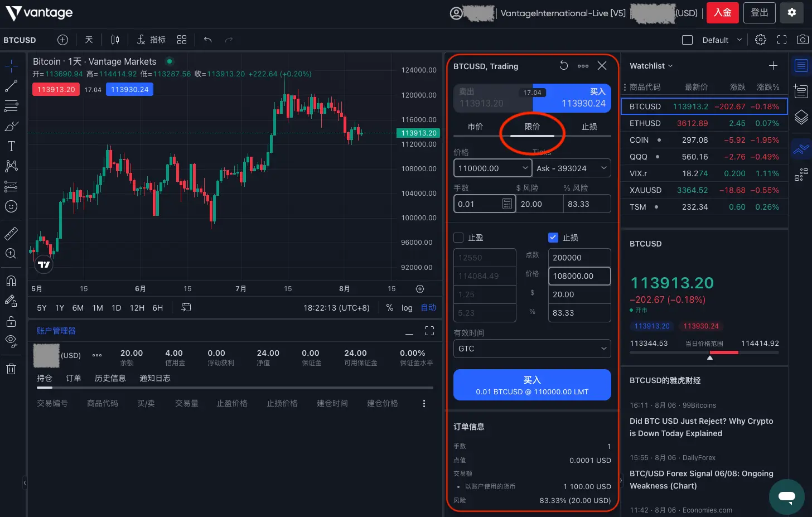
Task: Open the fullscreen mode icon
Action: (782, 40)
